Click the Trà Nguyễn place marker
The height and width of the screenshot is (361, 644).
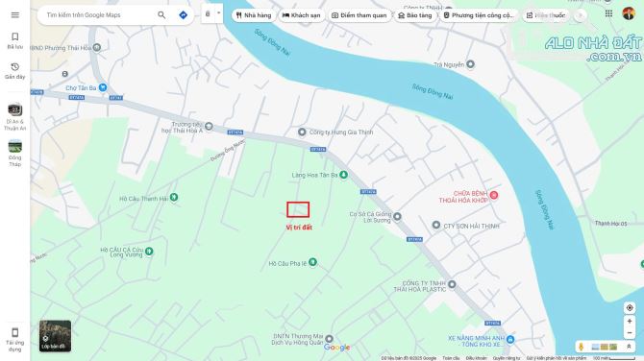(470, 64)
